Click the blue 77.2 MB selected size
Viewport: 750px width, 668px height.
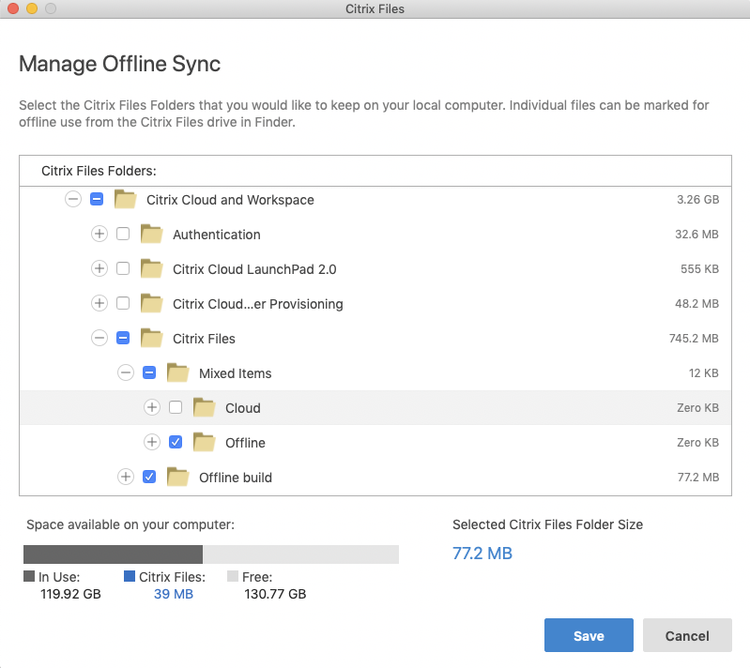point(482,553)
